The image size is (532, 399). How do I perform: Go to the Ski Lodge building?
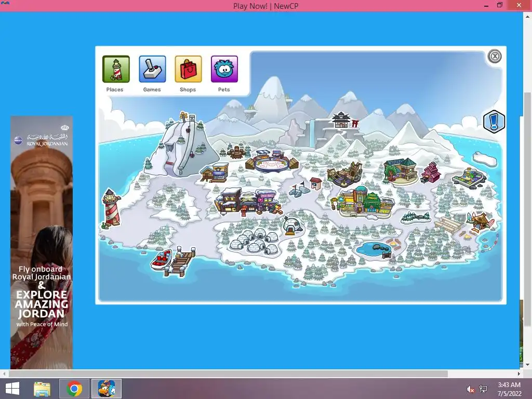point(214,172)
